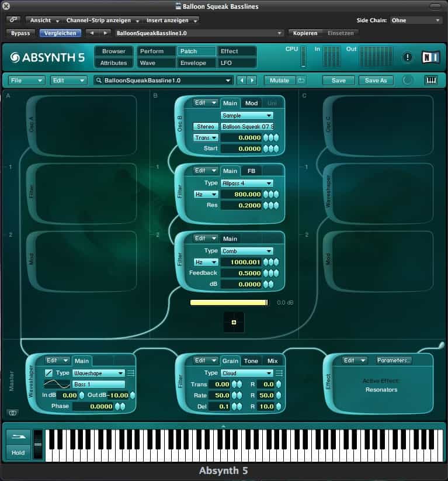Open the Side Chain dropdown set to Ohne
The width and height of the screenshot is (448, 481).
pyautogui.click(x=417, y=20)
